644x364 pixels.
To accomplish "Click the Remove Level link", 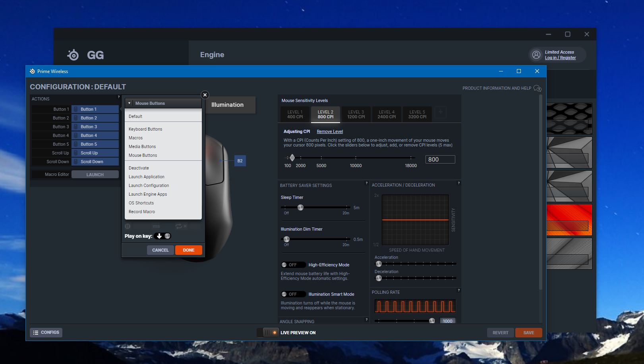I will click(330, 131).
